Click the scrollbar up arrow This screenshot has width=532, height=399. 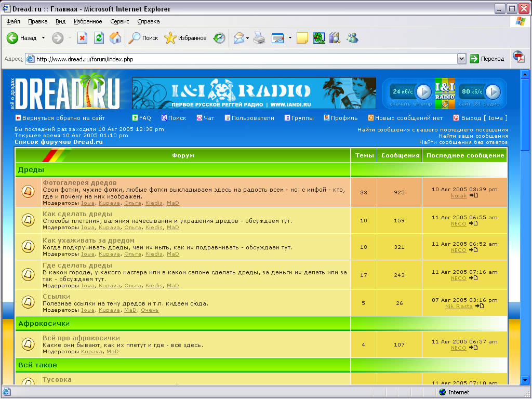coord(525,74)
